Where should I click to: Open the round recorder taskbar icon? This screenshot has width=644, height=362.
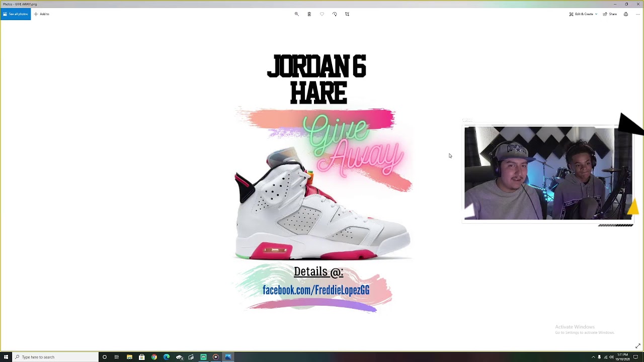tap(216, 357)
